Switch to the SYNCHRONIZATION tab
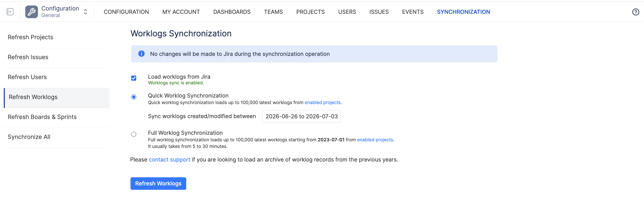This screenshot has width=644, height=206. tap(463, 12)
